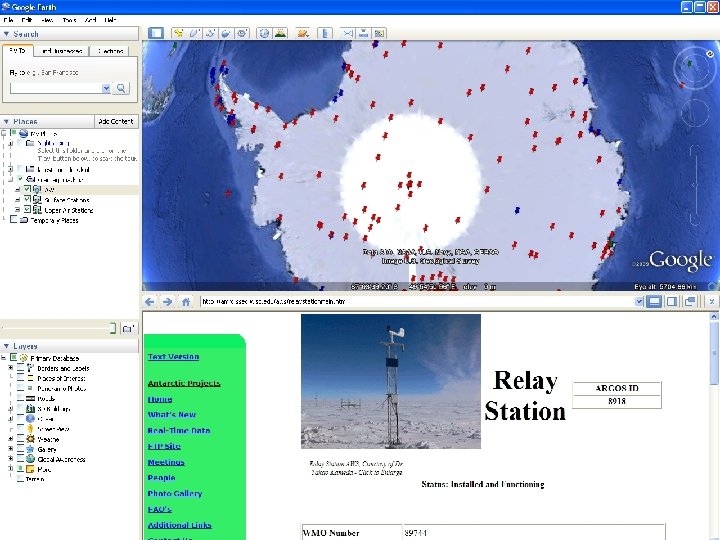Uncheck the AWS places checkbox
The image size is (720, 540).
[28, 189]
